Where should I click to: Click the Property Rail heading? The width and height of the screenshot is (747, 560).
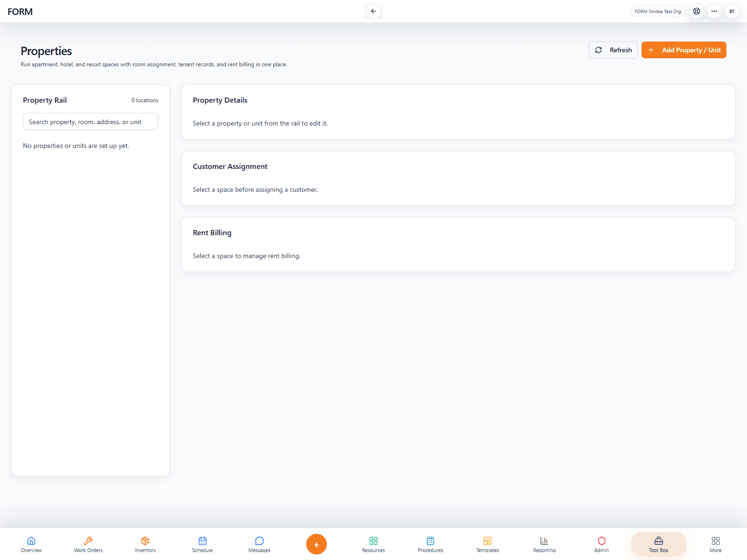click(45, 100)
